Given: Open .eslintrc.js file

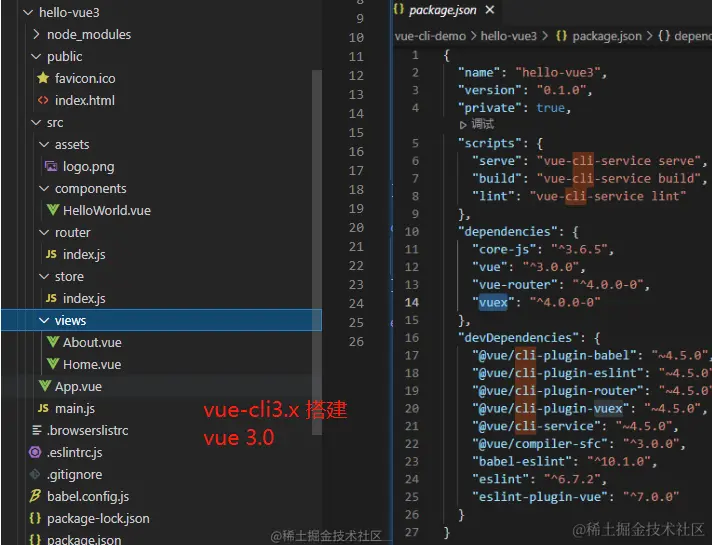Looking at the screenshot, I should (74, 453).
